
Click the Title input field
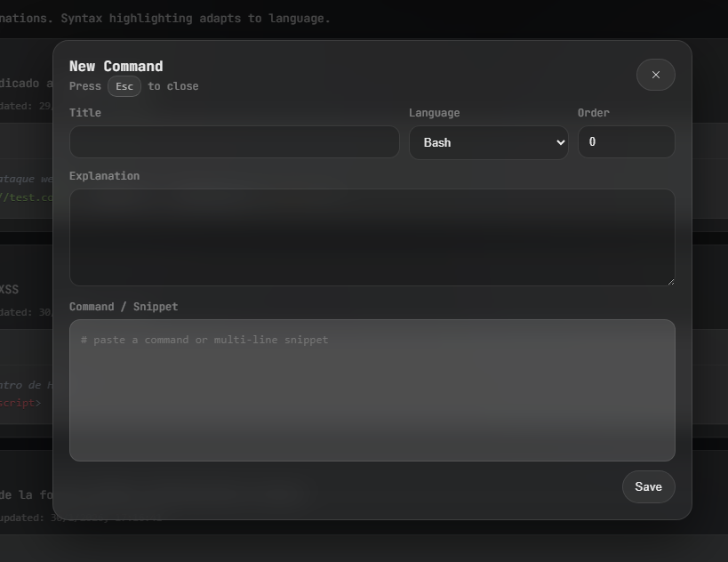pyautogui.click(x=234, y=142)
